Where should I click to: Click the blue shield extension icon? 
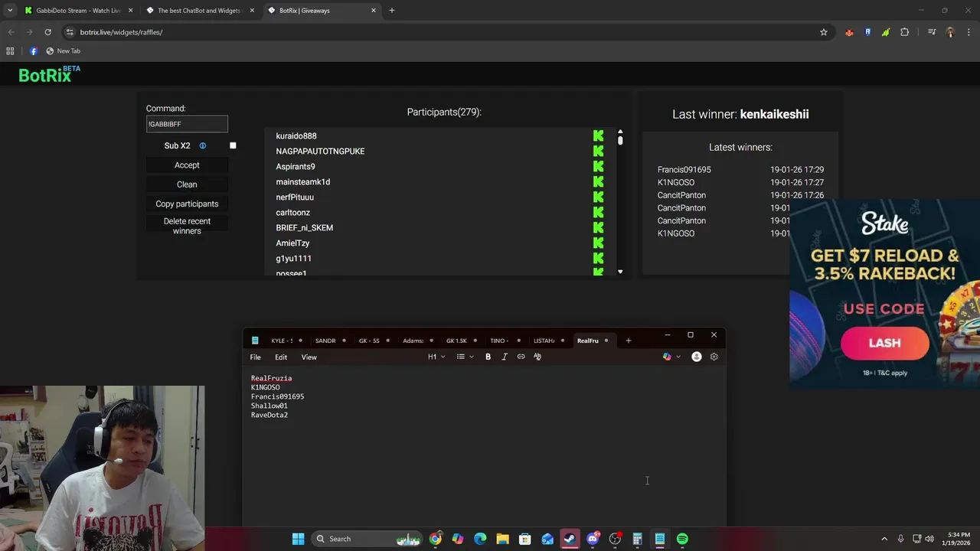click(x=867, y=32)
